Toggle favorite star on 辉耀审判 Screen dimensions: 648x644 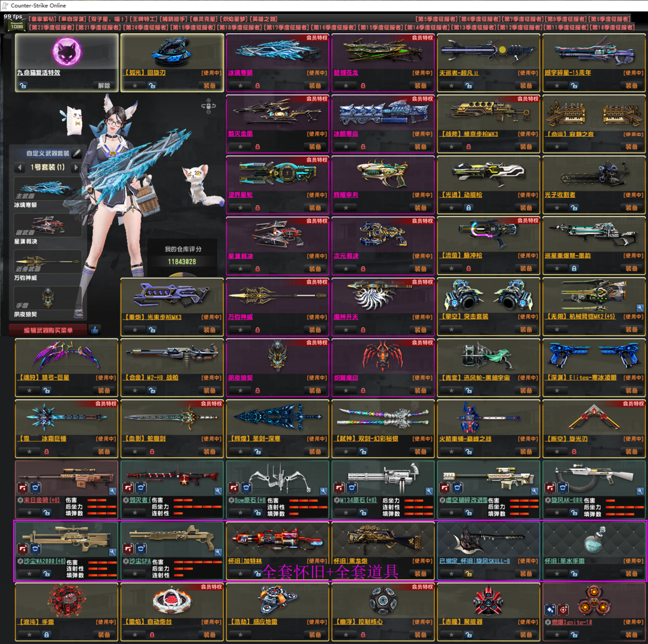point(346,208)
